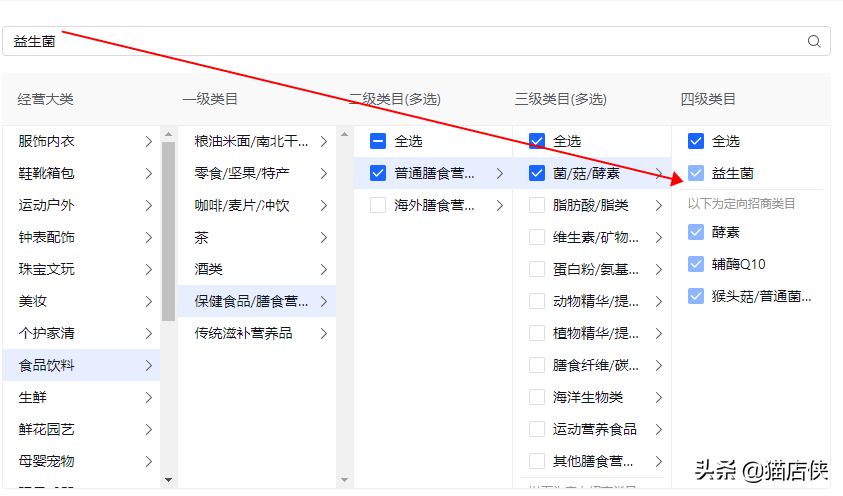Open the 粮油米面/南北干... arrow
The height and width of the screenshot is (496, 843).
tap(324, 141)
